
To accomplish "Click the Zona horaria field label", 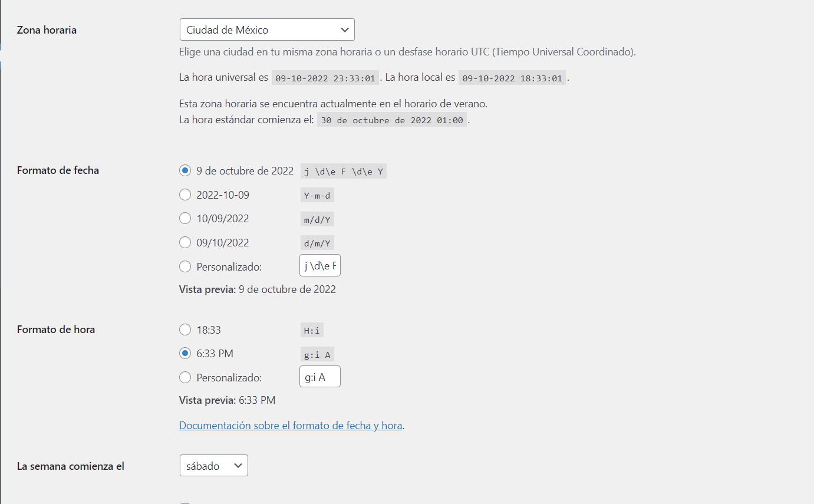I will [x=47, y=29].
